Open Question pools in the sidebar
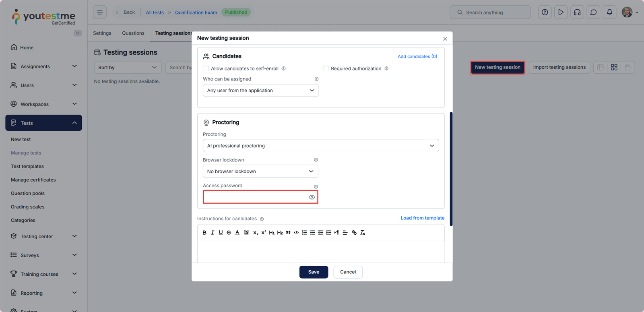Screen dimensions: 644x312 [28, 193]
